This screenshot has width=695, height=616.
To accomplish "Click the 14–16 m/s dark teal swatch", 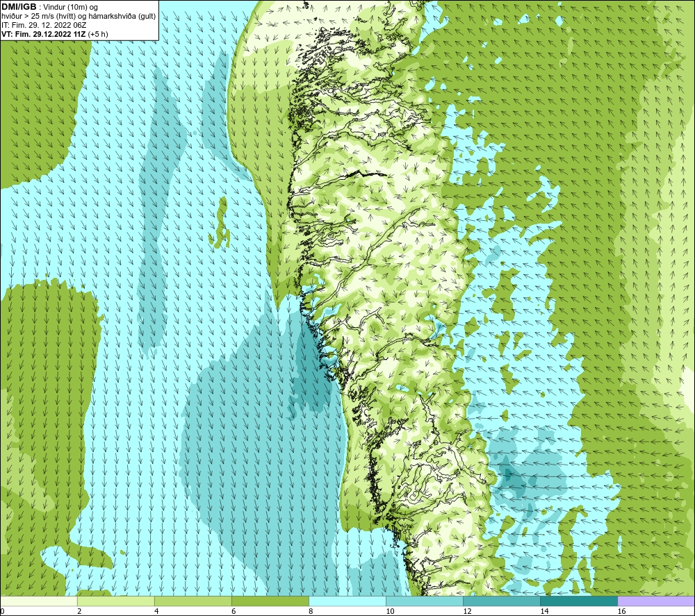I will (578, 601).
